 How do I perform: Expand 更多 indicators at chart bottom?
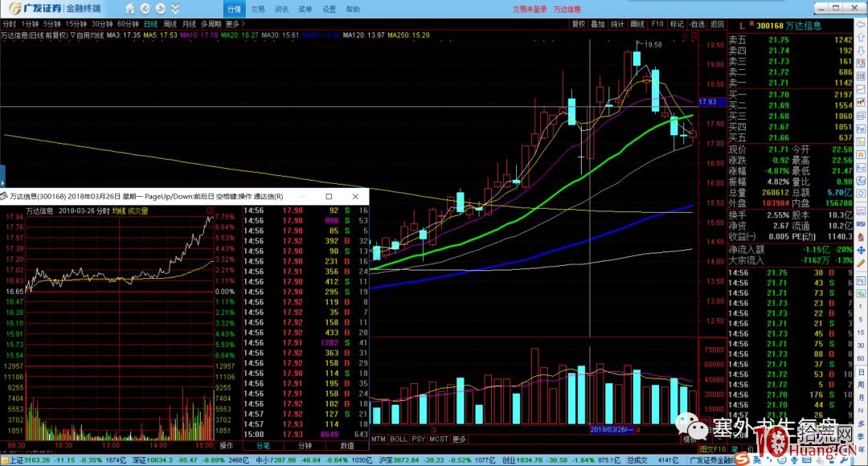(460, 439)
